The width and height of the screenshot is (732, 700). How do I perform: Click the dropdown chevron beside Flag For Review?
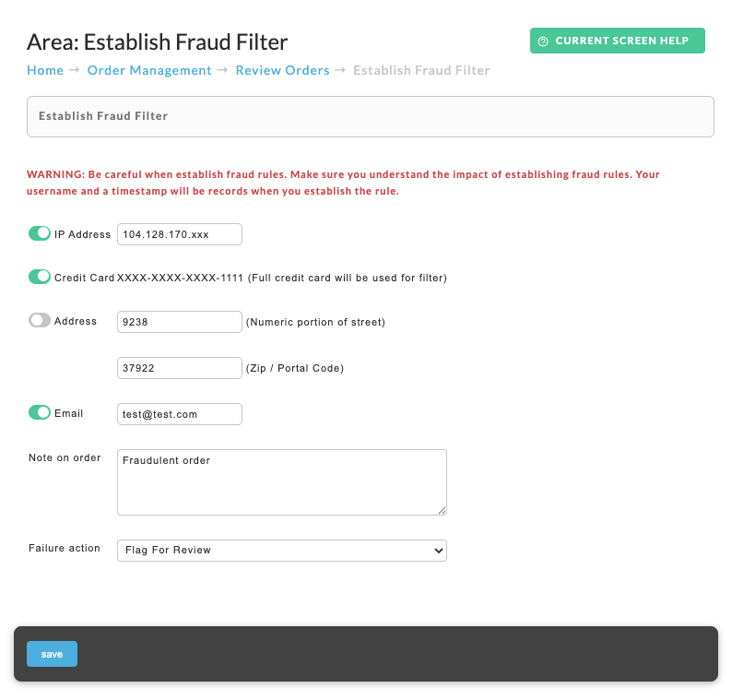click(438, 551)
